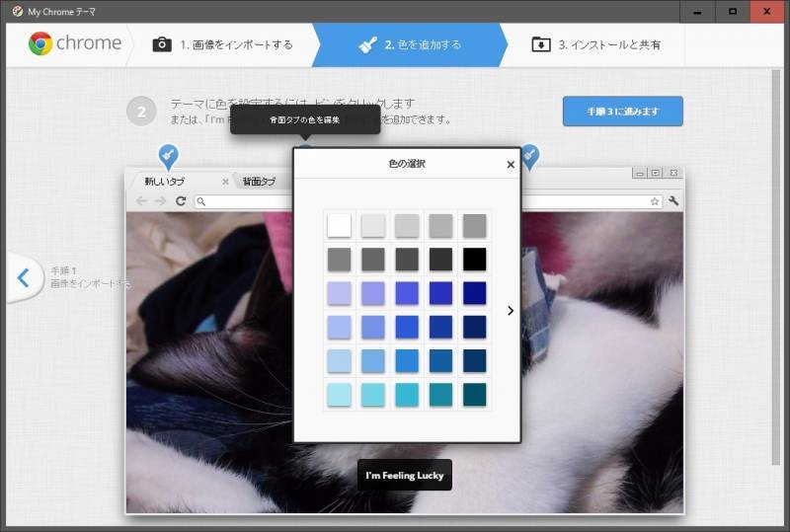This screenshot has height=532, width=790.
Task: Go to step 1 camera import icon
Action: [162, 44]
